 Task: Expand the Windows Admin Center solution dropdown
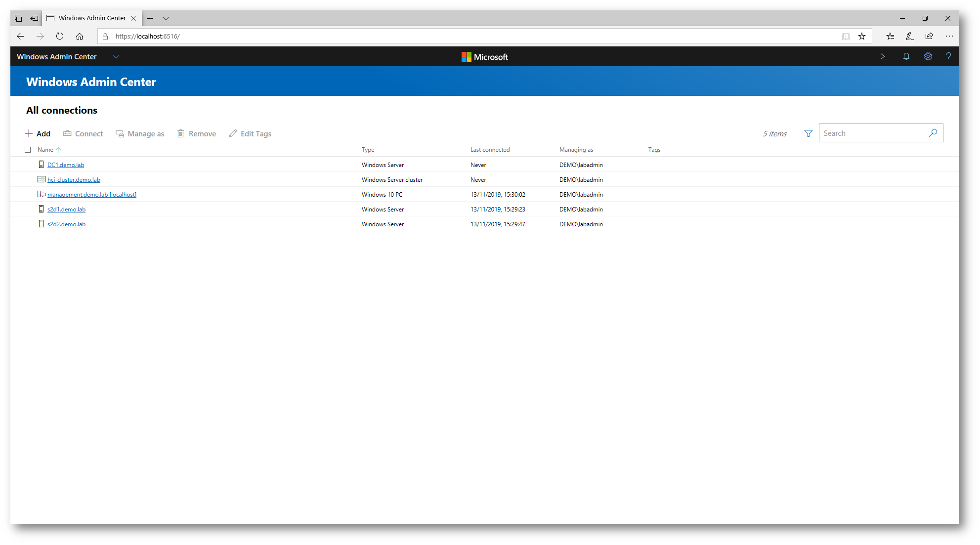click(116, 57)
